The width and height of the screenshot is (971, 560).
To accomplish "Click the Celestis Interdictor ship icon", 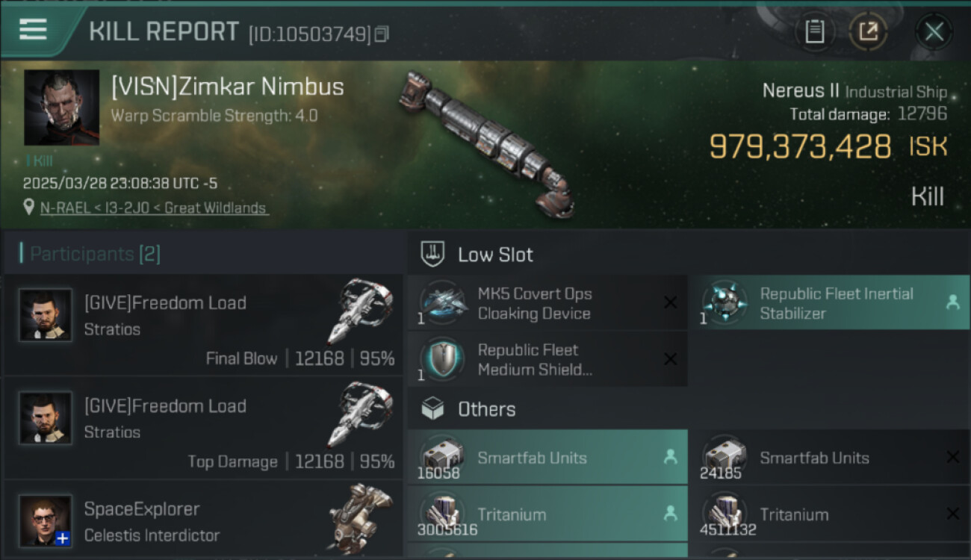I will [360, 517].
